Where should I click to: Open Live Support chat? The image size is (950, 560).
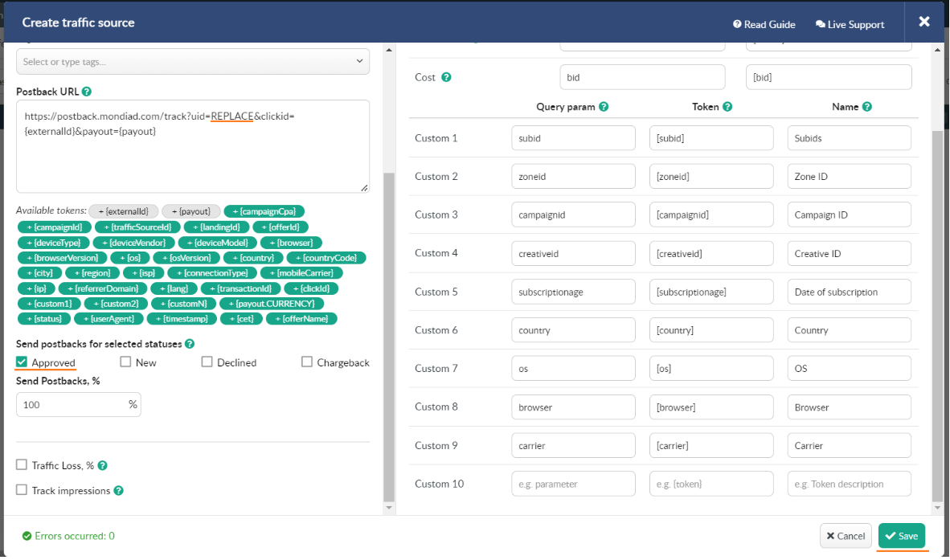pos(850,25)
